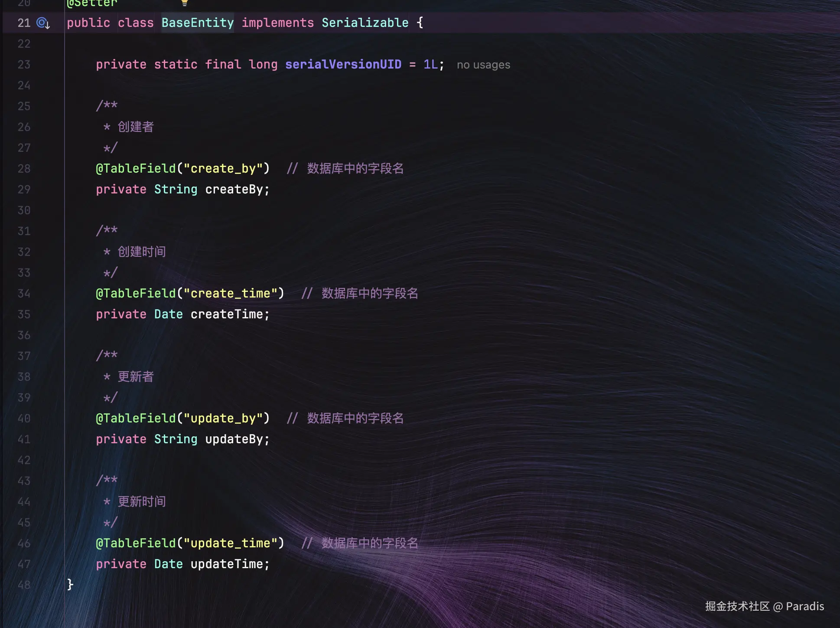Click the Javadoc comment 更新时间
840x628 pixels.
click(142, 502)
